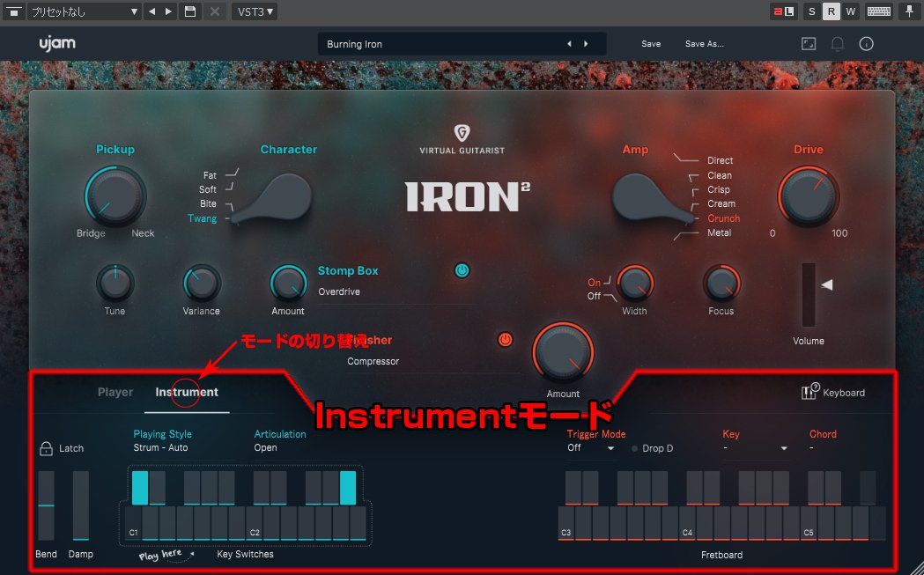Click the Stomp Box Amount knob
The height and width of the screenshot is (575, 924).
tap(288, 284)
